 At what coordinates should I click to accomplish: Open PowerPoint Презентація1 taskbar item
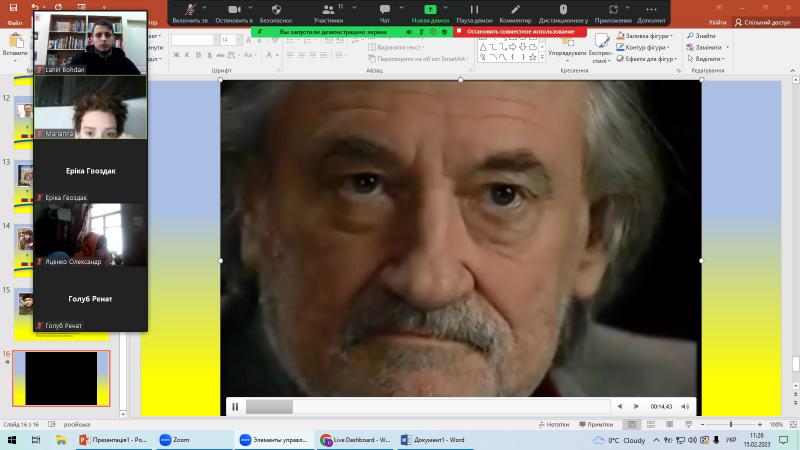click(113, 440)
